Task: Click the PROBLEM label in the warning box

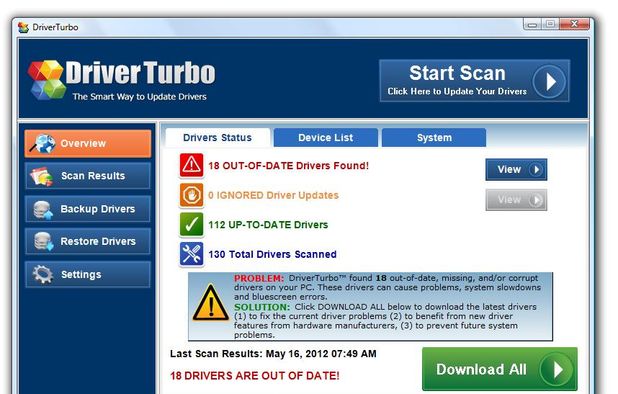Action: point(259,278)
